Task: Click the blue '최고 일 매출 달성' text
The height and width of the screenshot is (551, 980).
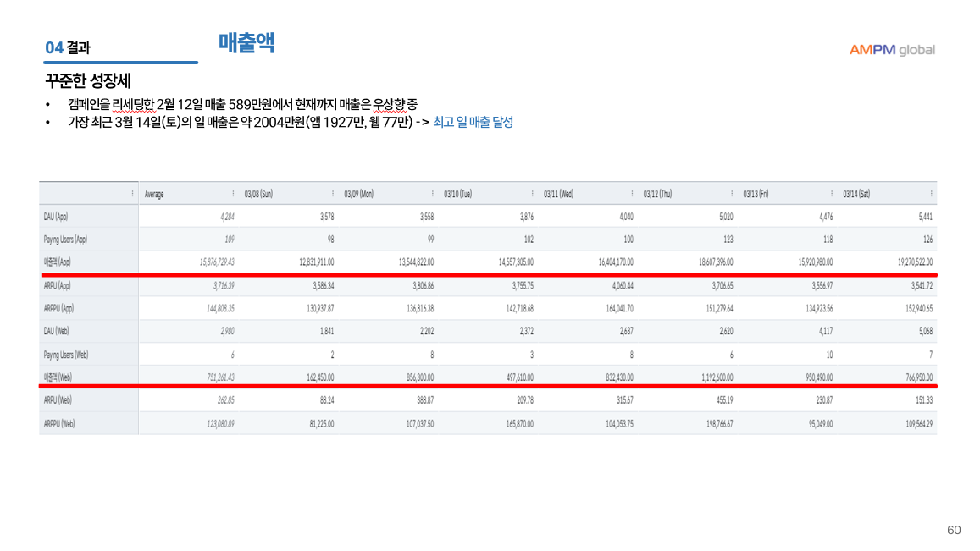Action: click(473, 123)
